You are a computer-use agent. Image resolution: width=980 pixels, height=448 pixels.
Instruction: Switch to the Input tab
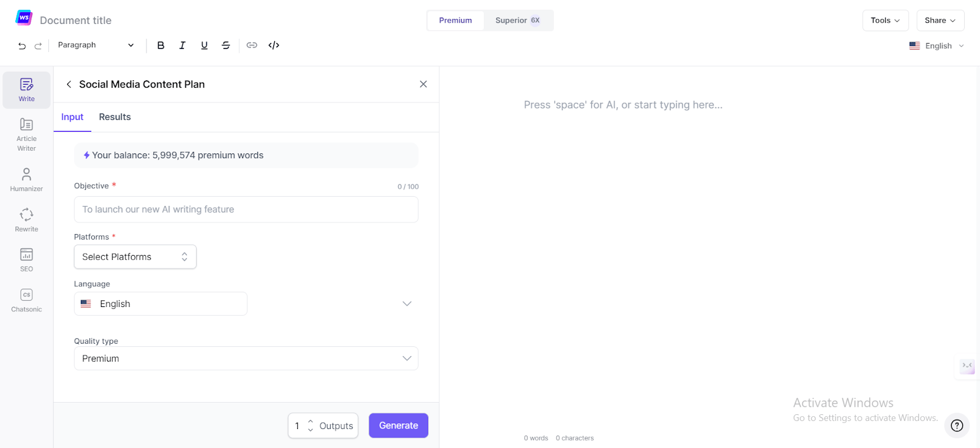point(72,117)
